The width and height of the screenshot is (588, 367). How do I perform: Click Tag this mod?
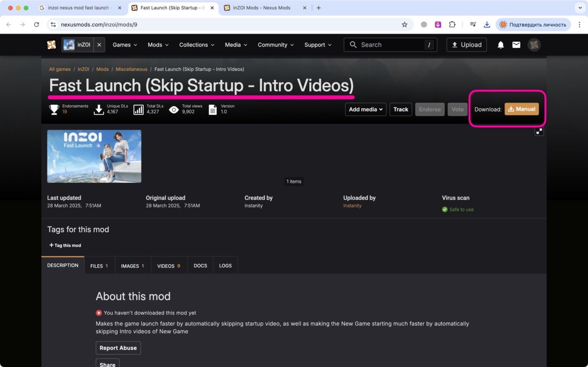pos(65,245)
